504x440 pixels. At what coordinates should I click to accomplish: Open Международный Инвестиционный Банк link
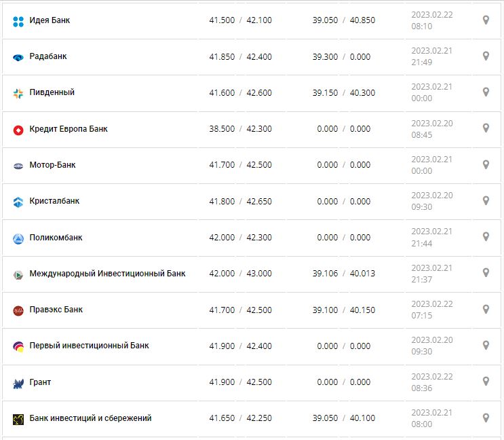click(x=107, y=274)
